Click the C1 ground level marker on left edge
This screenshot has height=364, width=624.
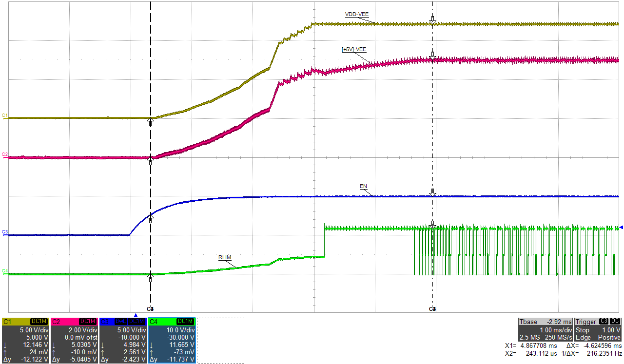click(5, 115)
